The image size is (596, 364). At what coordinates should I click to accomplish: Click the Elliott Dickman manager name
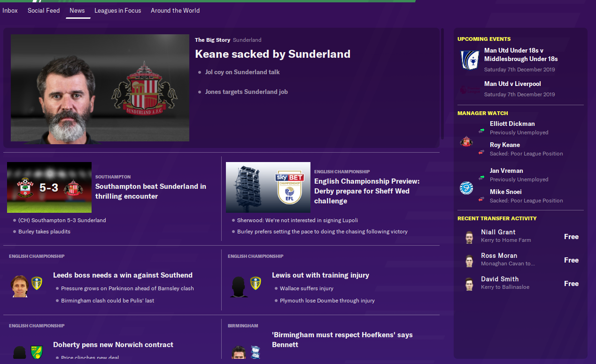[512, 124]
